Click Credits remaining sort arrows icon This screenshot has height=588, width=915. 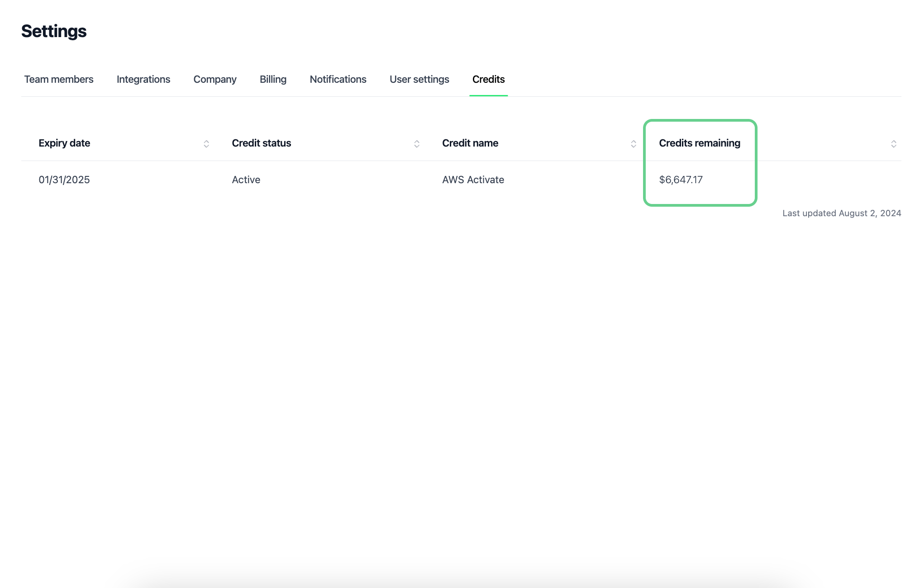click(x=894, y=144)
